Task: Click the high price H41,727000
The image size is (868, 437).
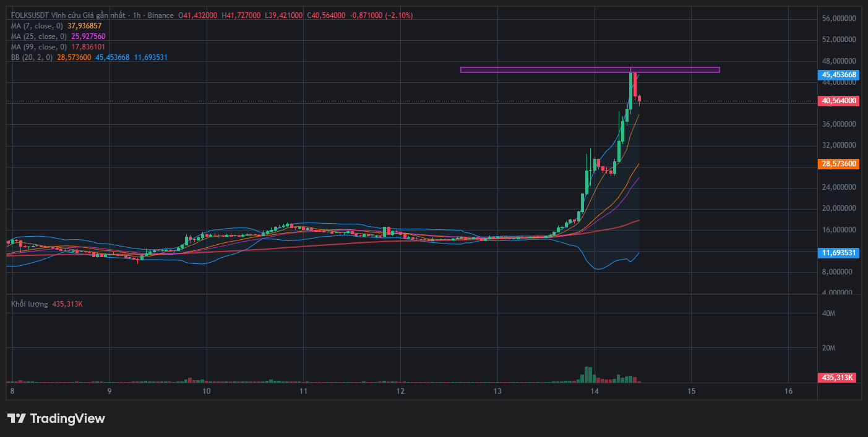Action: 241,15
